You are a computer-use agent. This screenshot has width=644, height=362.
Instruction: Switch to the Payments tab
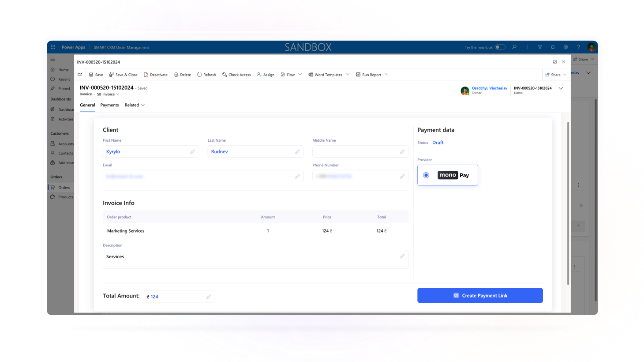pos(109,105)
